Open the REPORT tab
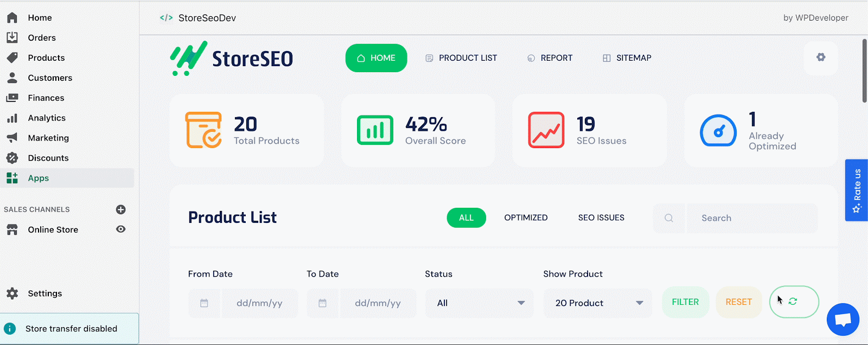Viewport: 868px width, 345px height. [550, 58]
